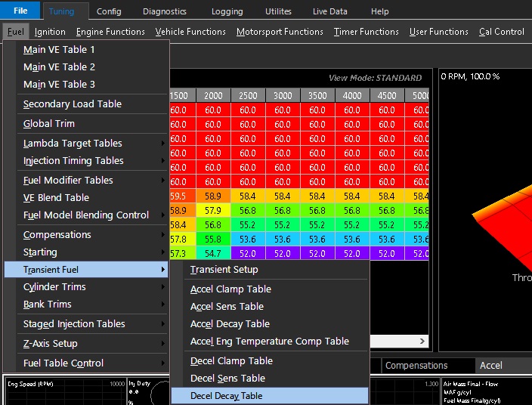This screenshot has height=405, width=532.
Task: Open Accel Sens Table
Action: 270,306
